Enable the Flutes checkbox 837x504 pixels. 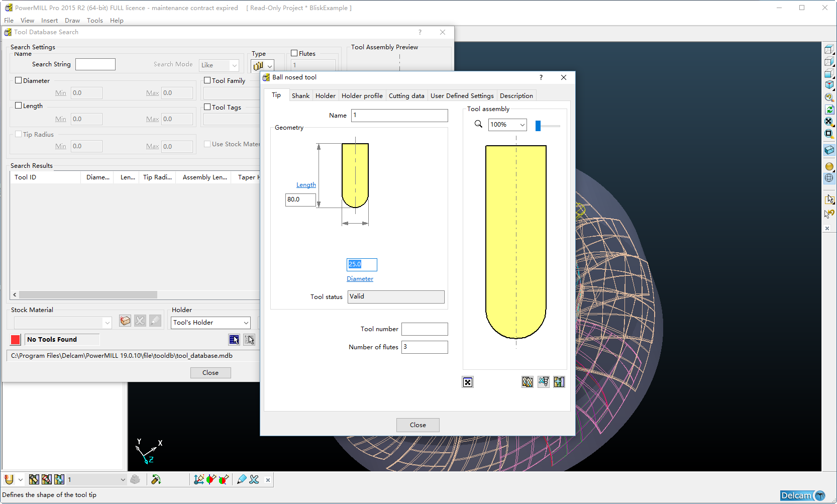[294, 53]
